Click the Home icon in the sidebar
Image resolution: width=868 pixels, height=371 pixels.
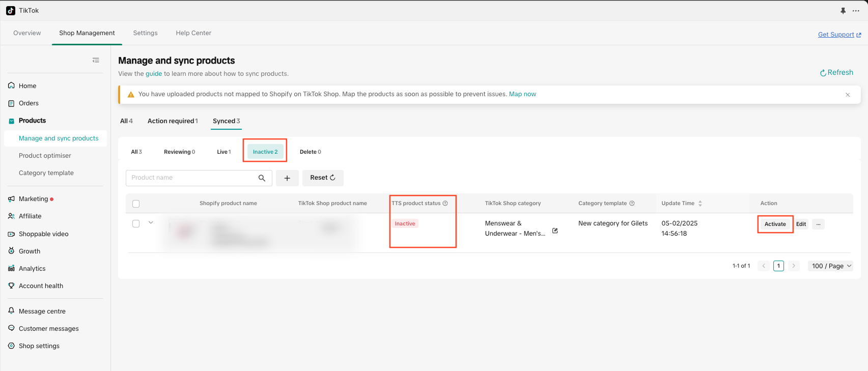coord(11,85)
